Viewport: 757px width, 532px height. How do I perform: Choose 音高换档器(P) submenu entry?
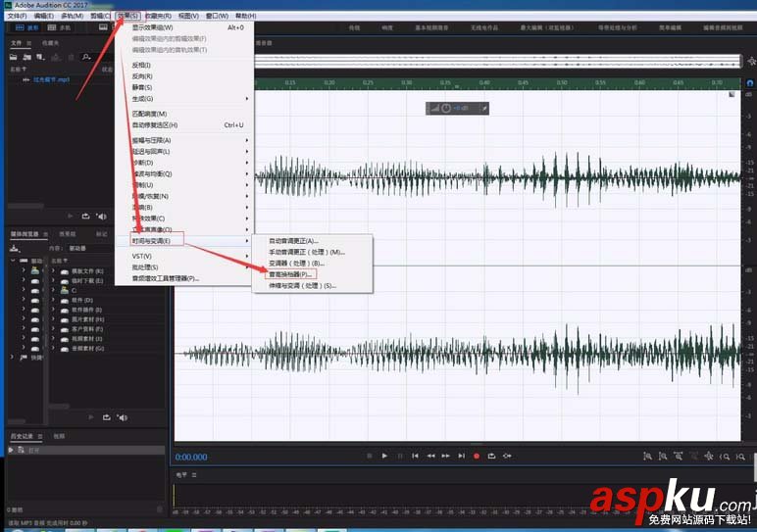(x=313, y=274)
